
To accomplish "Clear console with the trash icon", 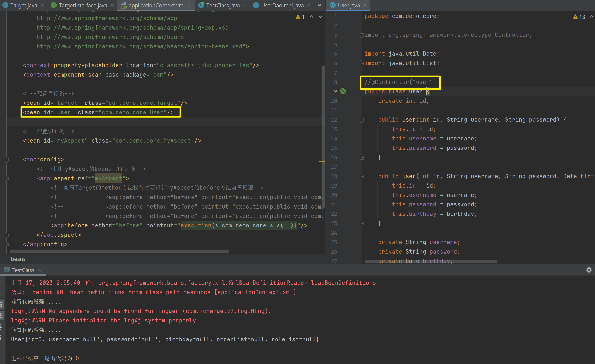I will [1, 338].
